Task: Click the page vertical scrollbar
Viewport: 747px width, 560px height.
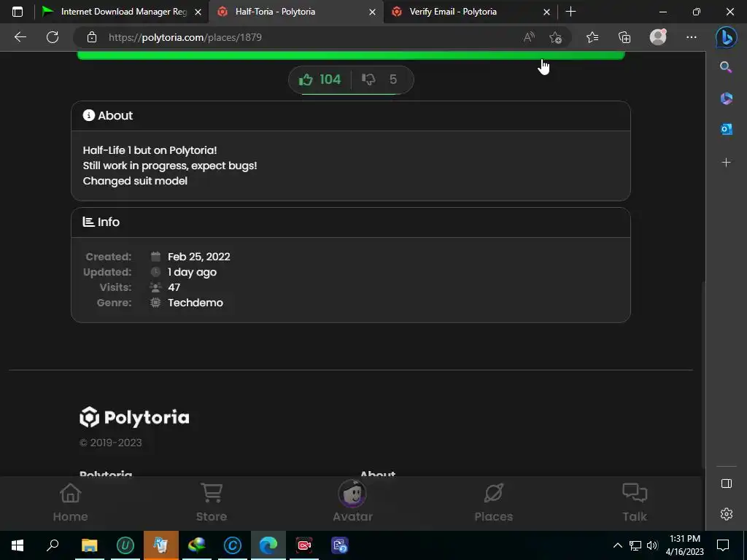Action: (x=703, y=374)
